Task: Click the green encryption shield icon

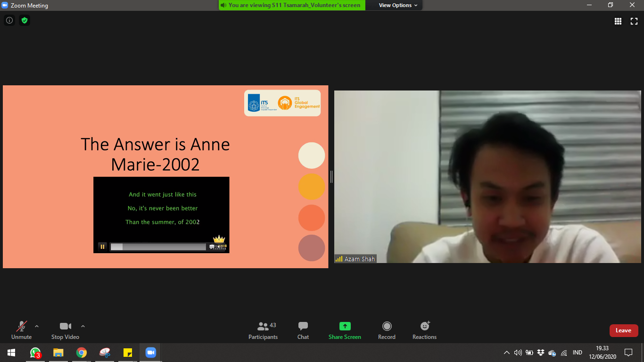Action: click(25, 20)
